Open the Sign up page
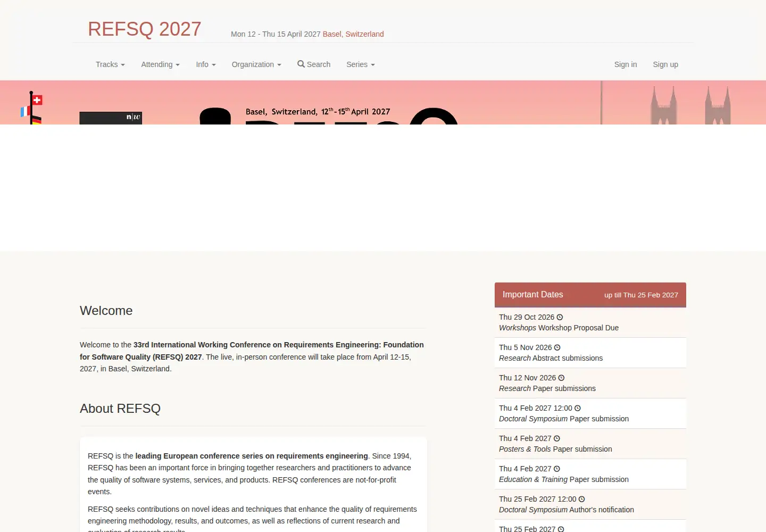This screenshot has height=532, width=766. (x=665, y=64)
